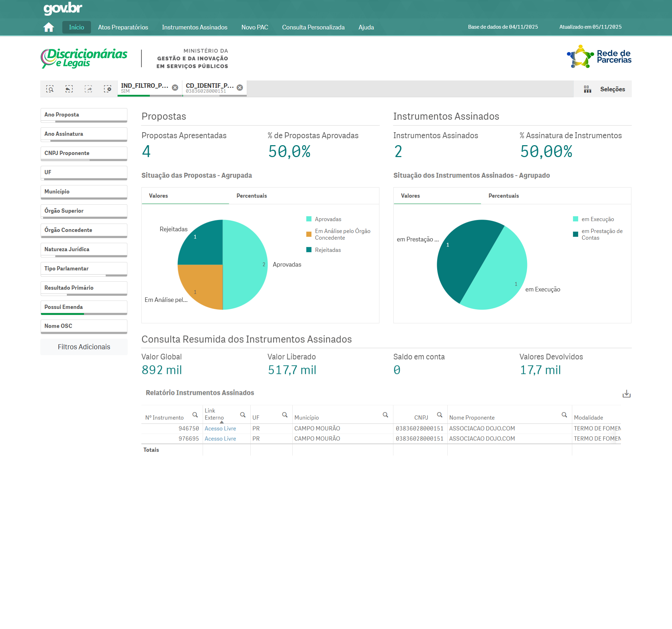
Task: Click the home icon in navigation bar
Action: click(49, 27)
